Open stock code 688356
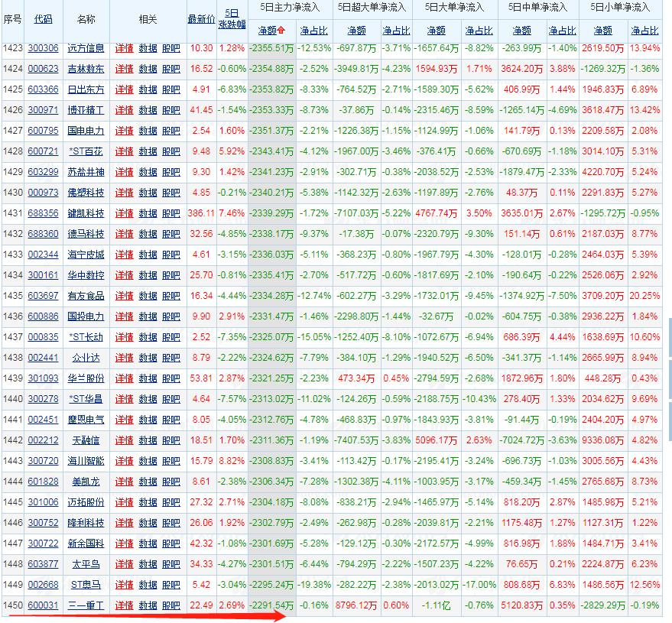 (x=43, y=213)
